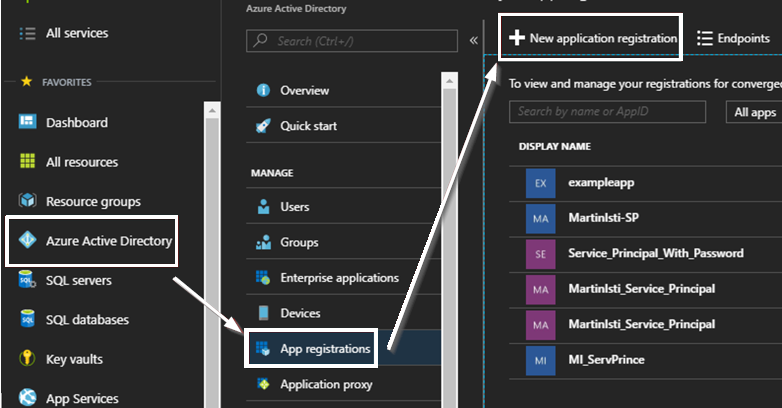
Task: Click the Devices phone icon
Action: pos(263,313)
